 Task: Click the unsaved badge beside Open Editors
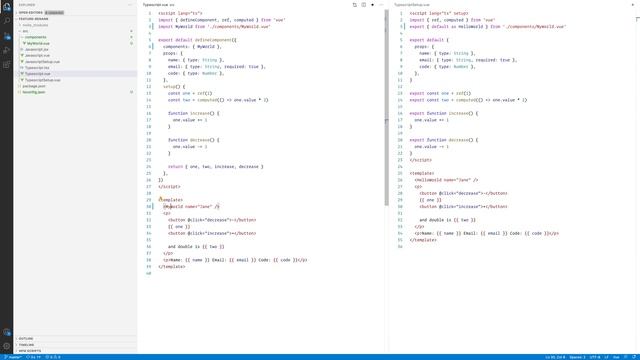54,13
